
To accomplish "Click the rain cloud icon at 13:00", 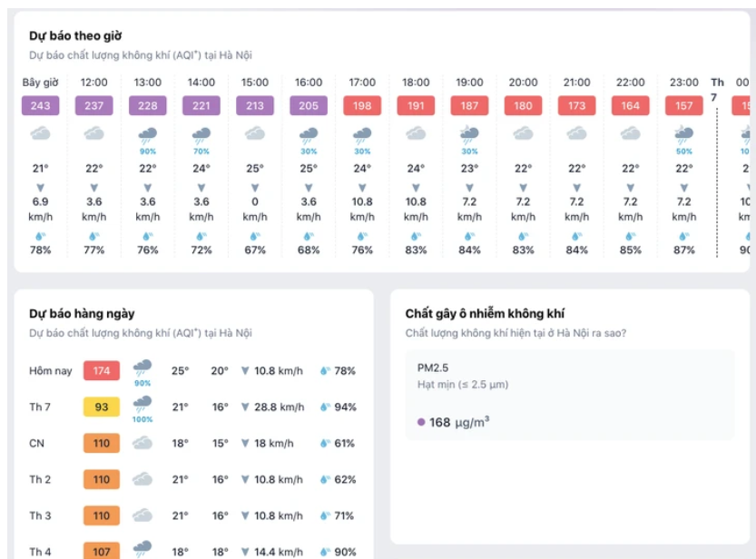I will coord(148,134).
